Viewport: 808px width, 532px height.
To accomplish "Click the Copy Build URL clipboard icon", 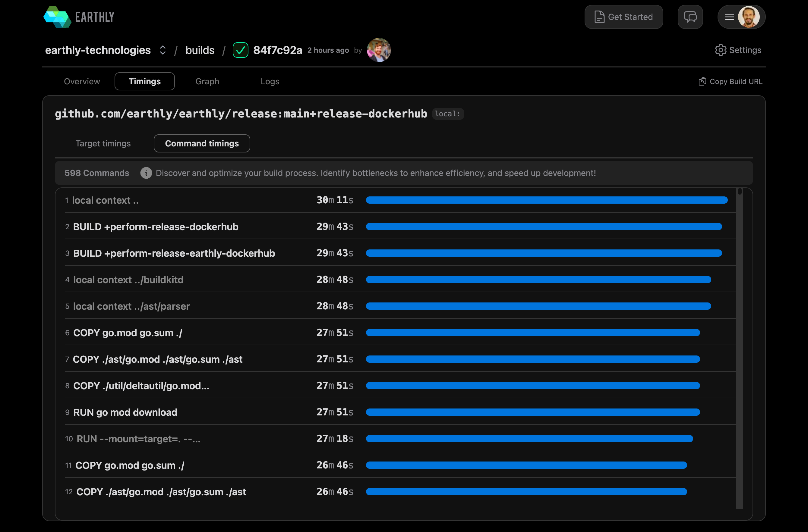I will tap(702, 81).
